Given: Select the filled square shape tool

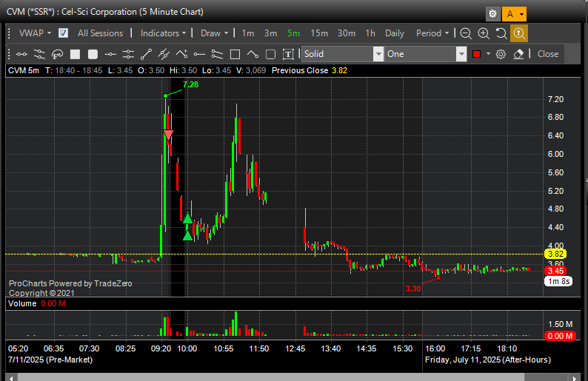Looking at the screenshot, I should [75, 54].
